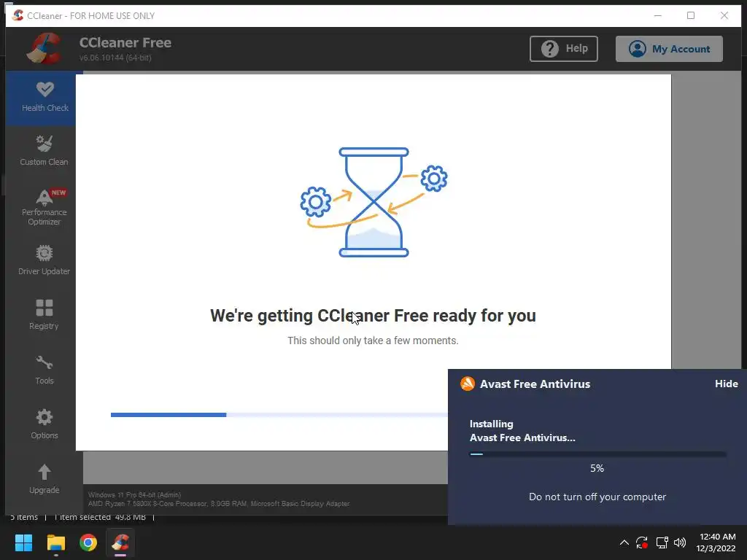Click the update sync tray icon
The width and height of the screenshot is (747, 560).
[x=642, y=542]
